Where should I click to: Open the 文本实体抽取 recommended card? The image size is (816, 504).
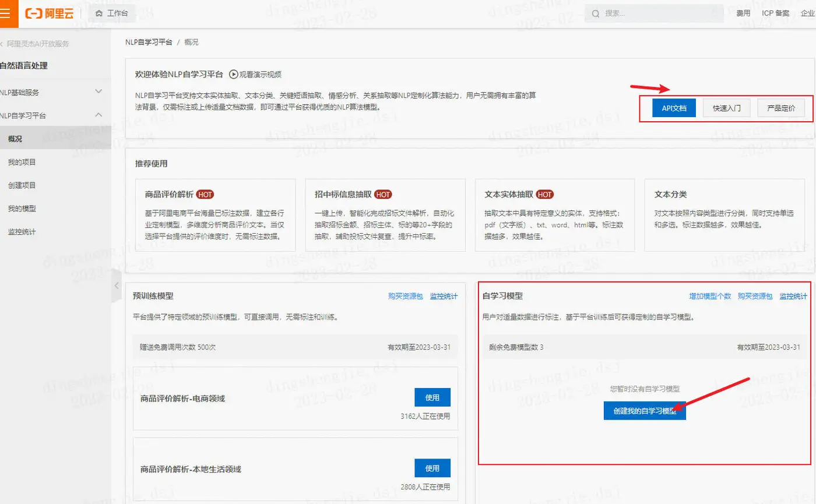(x=555, y=215)
